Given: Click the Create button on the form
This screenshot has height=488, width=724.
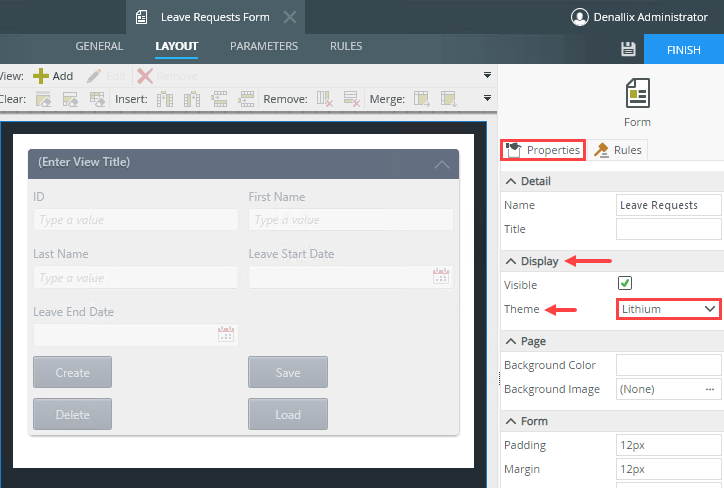Looking at the screenshot, I should tap(72, 373).
